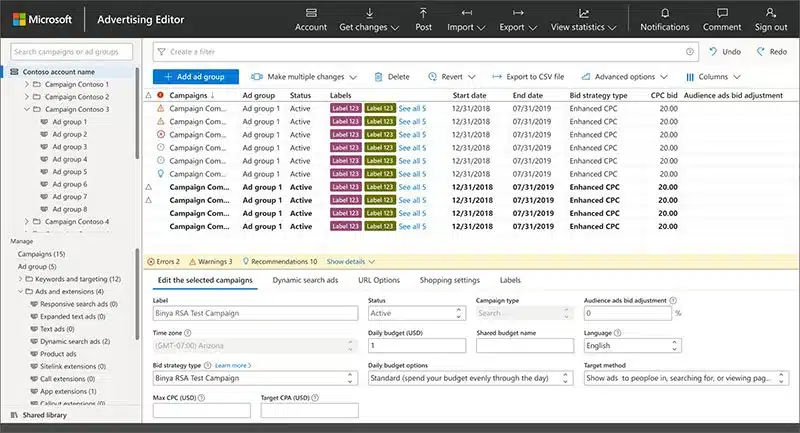Open the Comment icon
800x433 pixels.
click(721, 13)
